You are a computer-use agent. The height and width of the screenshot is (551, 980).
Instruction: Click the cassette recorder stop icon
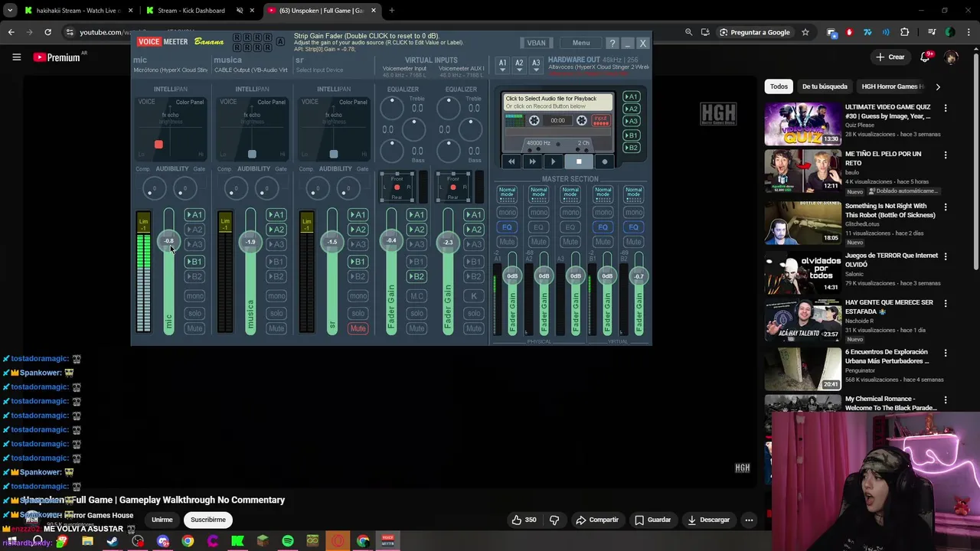(x=579, y=161)
